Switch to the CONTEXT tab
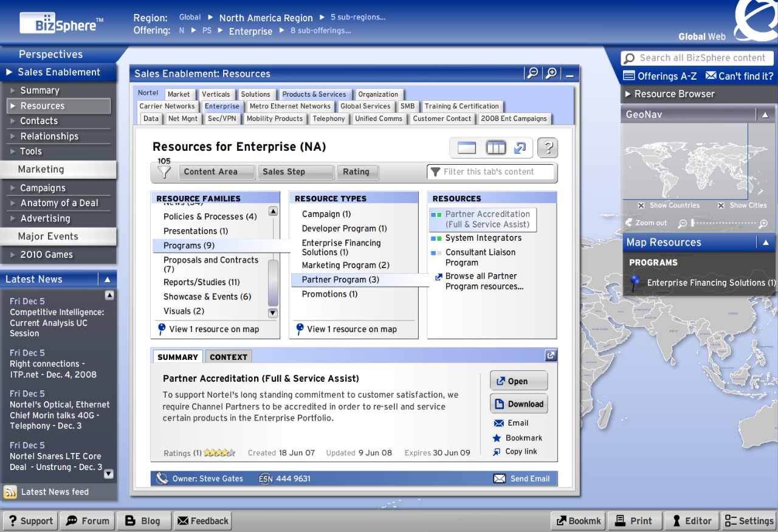 [229, 357]
